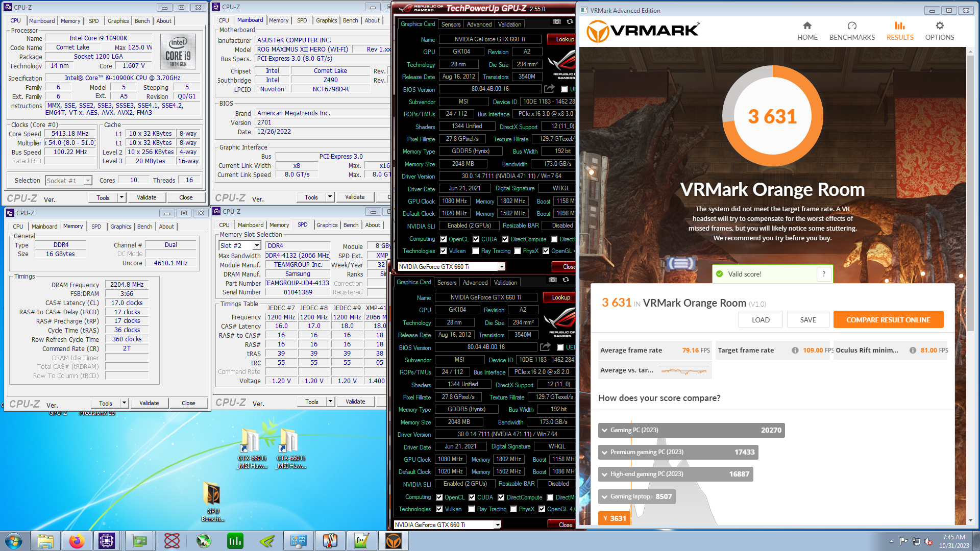980x551 pixels.
Task: Open the Windows Start orb
Action: pos(14,541)
